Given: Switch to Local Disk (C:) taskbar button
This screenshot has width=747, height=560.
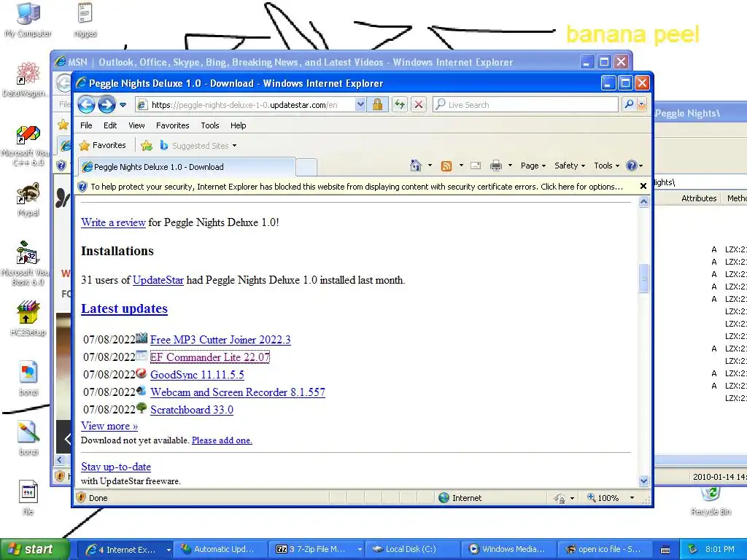Looking at the screenshot, I should pos(412,549).
